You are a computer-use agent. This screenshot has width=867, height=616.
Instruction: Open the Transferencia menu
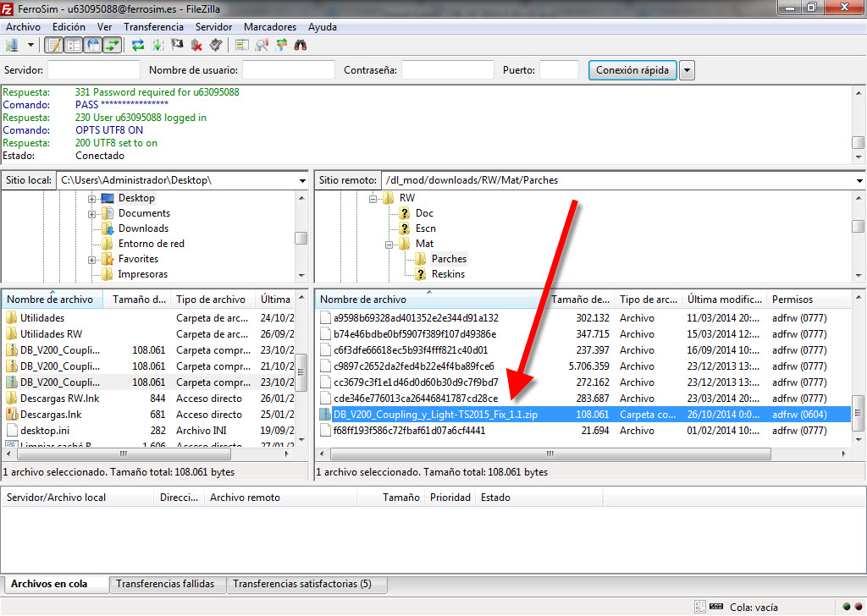pos(153,27)
